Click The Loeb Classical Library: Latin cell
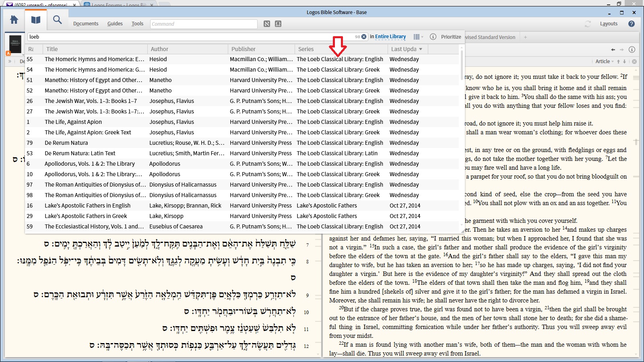 coord(337,153)
